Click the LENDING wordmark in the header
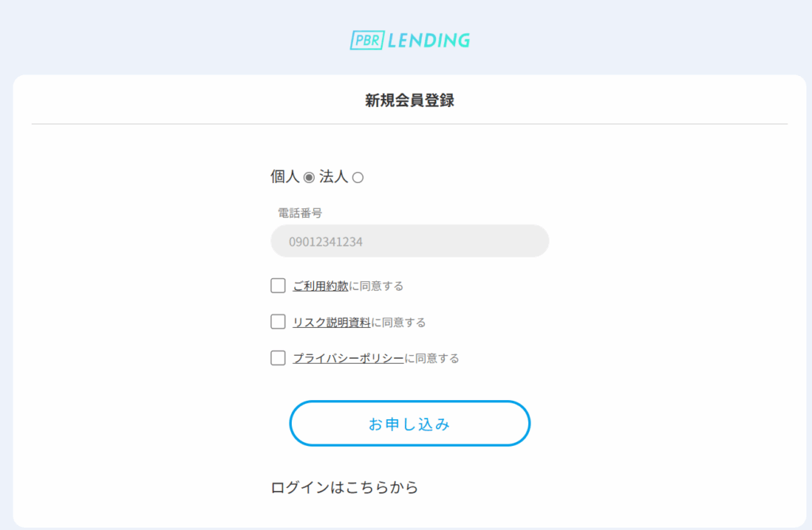 point(429,40)
